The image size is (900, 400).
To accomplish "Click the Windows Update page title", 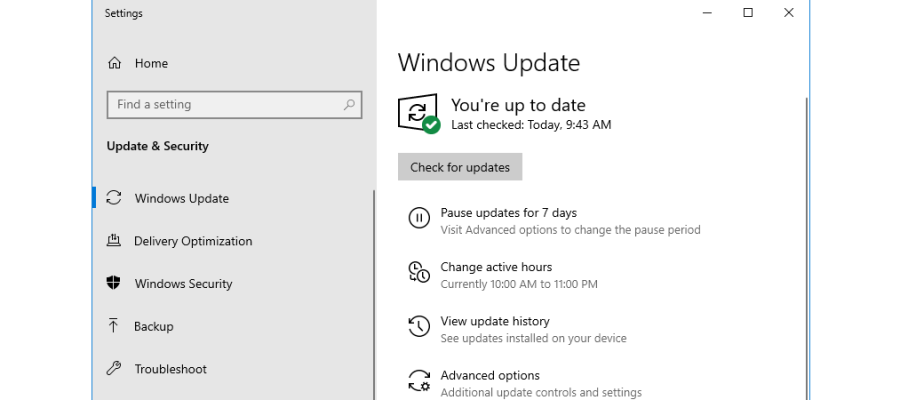I will pos(489,63).
